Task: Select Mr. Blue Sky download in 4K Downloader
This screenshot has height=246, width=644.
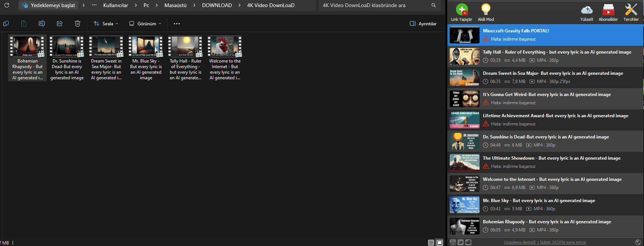Action: click(545, 205)
